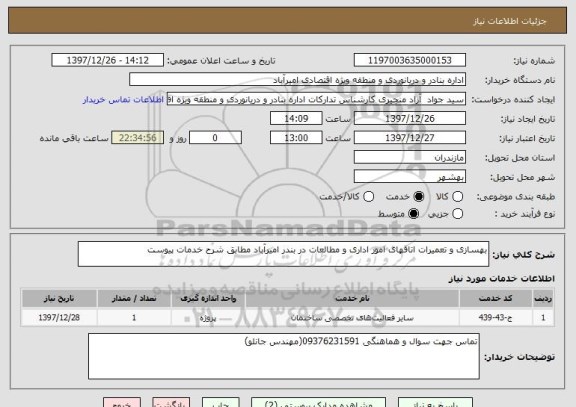576x407 pixels.
Task: Click the بازگشت back button
Action: (x=171, y=403)
